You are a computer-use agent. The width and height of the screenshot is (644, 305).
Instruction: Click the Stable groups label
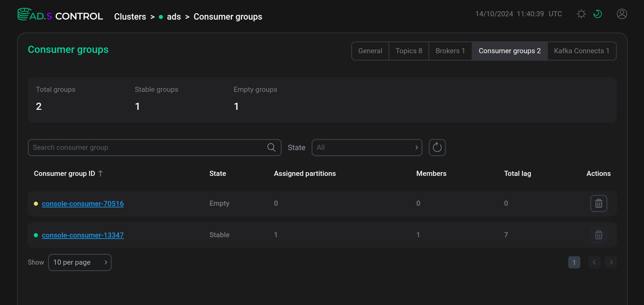click(156, 89)
